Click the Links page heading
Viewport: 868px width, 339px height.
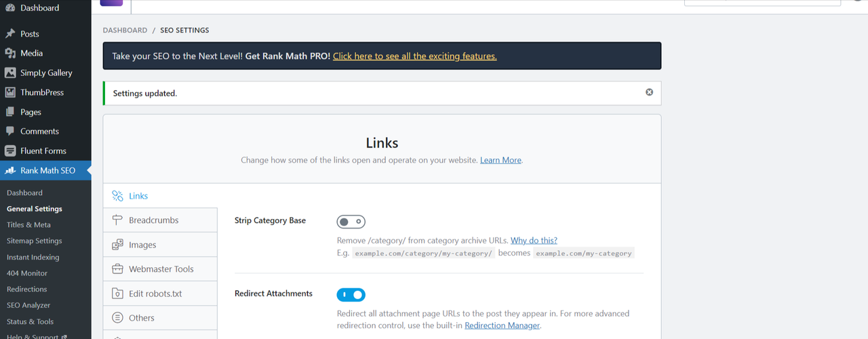pos(382,143)
